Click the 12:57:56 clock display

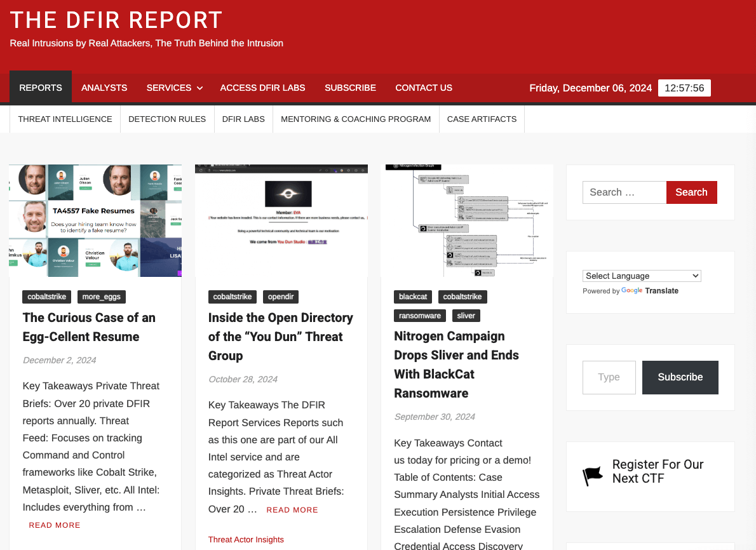(x=684, y=88)
